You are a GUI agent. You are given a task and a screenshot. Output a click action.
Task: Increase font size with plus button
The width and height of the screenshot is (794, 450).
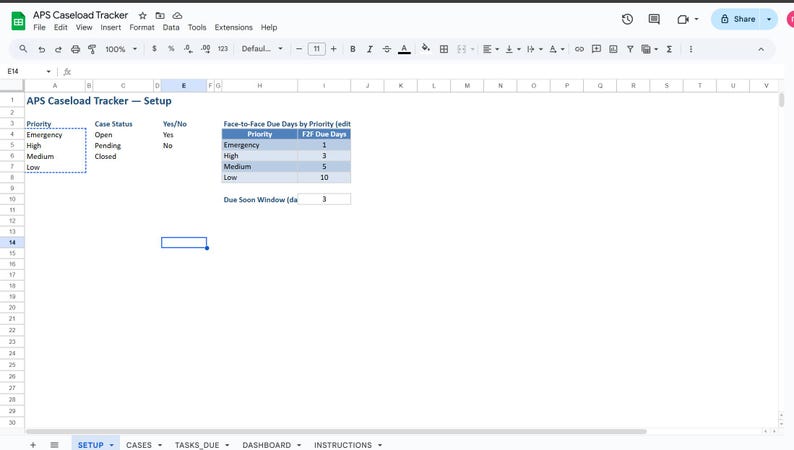(333, 49)
